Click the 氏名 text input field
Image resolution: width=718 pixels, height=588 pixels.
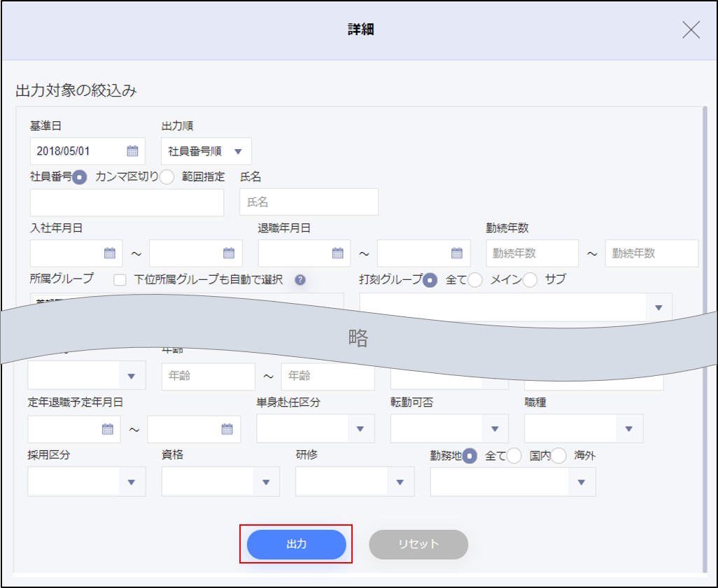tap(309, 202)
